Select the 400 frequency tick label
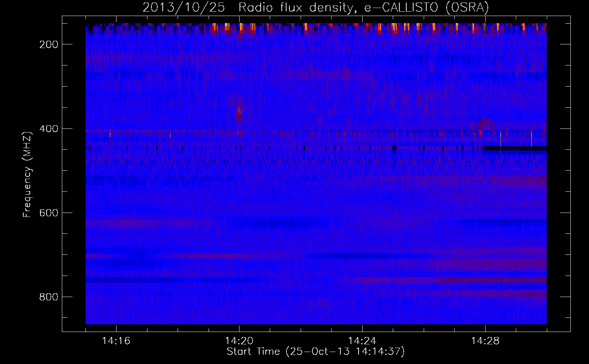 [x=49, y=129]
